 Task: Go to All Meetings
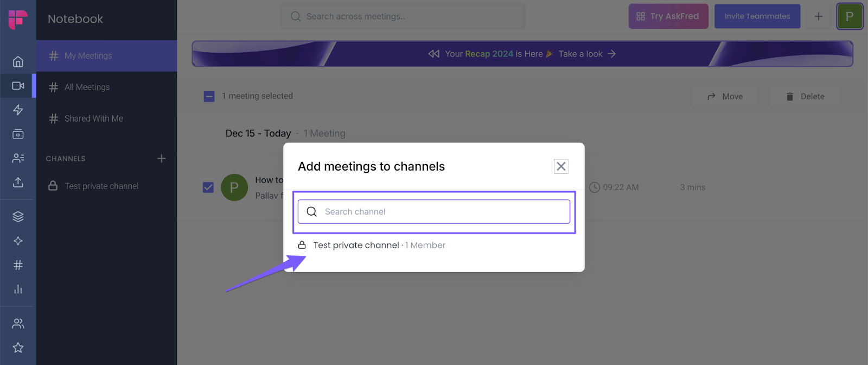[x=87, y=87]
